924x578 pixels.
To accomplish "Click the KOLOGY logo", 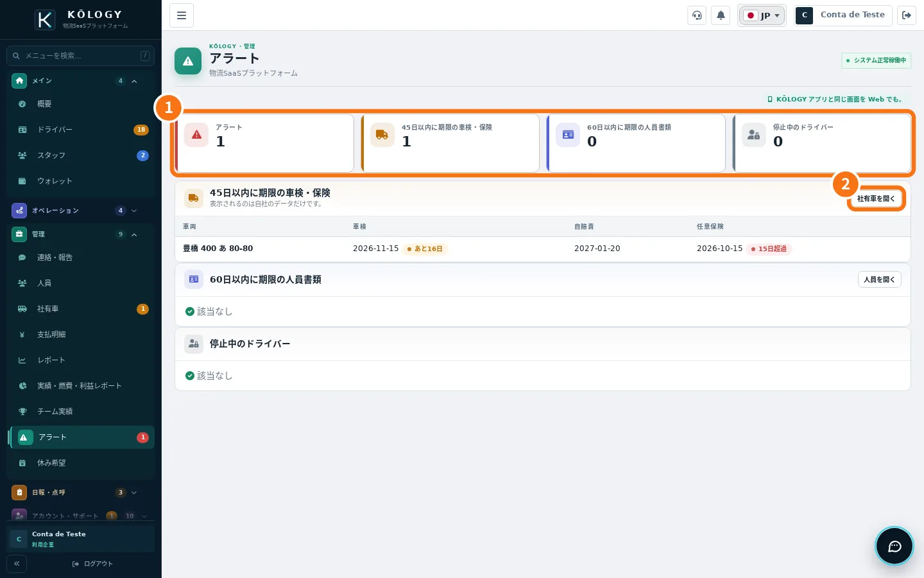I will (81, 19).
